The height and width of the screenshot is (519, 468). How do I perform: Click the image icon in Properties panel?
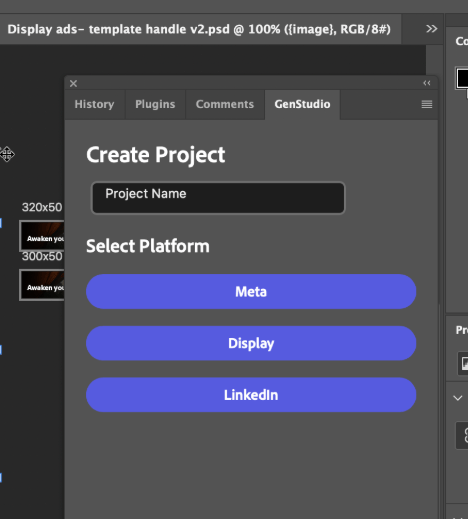(x=464, y=363)
